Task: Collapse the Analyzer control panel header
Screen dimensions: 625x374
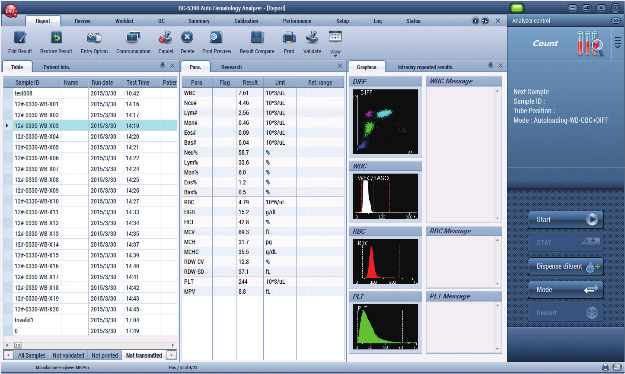Action: [x=616, y=20]
